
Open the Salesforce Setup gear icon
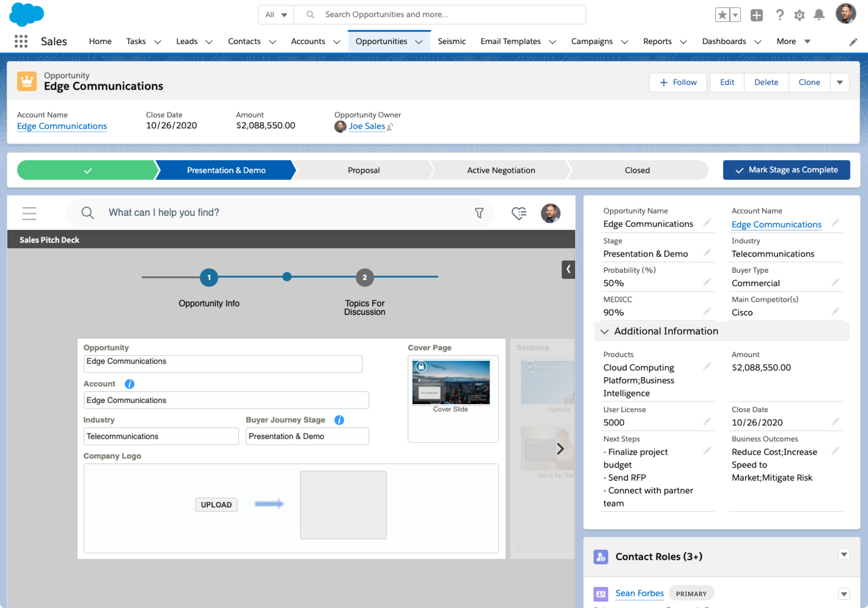pyautogui.click(x=799, y=14)
